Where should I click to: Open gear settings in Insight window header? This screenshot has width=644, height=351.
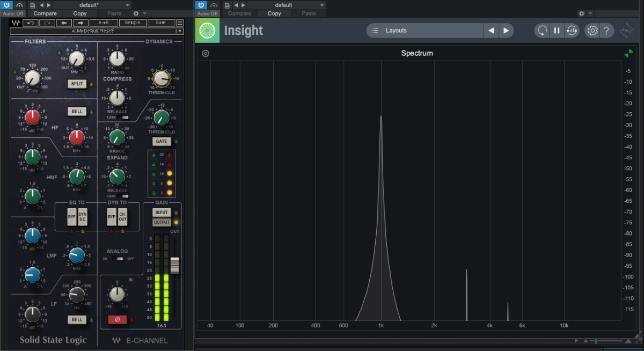point(582,13)
